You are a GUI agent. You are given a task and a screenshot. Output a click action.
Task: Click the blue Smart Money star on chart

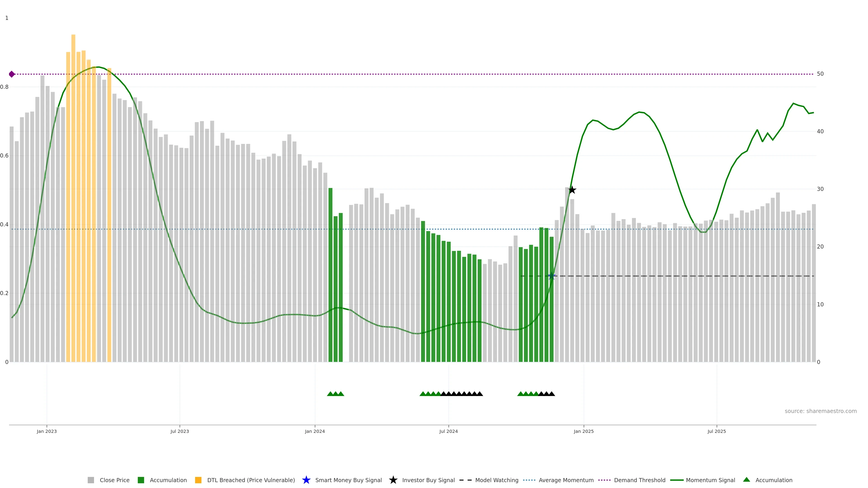pyautogui.click(x=552, y=276)
